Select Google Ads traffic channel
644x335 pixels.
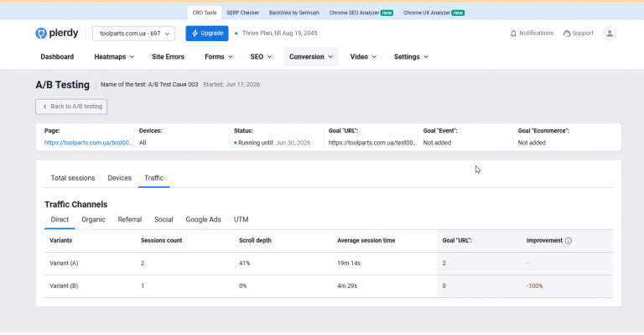point(203,219)
